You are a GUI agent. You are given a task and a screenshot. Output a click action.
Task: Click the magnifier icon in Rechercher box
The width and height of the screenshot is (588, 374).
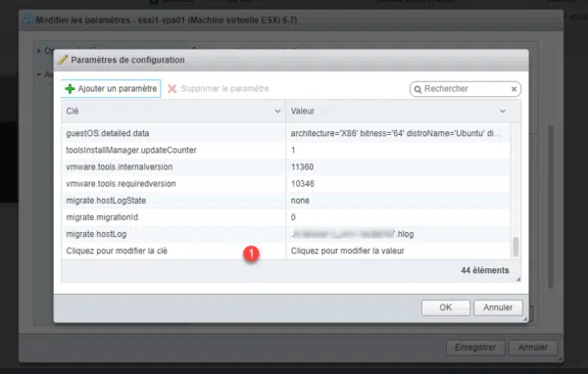pyautogui.click(x=417, y=89)
